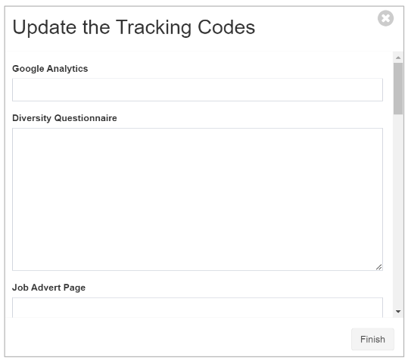Focus the Google Analytics input field
Screen dimensions: 408x361
coord(197,90)
